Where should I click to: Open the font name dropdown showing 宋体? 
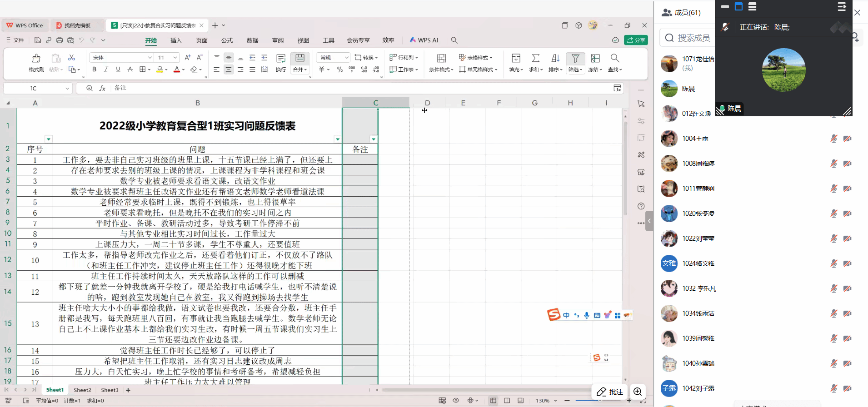(150, 58)
